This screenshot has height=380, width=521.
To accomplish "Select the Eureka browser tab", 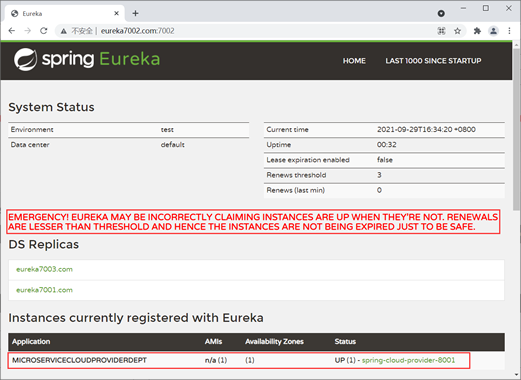I will pyautogui.click(x=65, y=13).
